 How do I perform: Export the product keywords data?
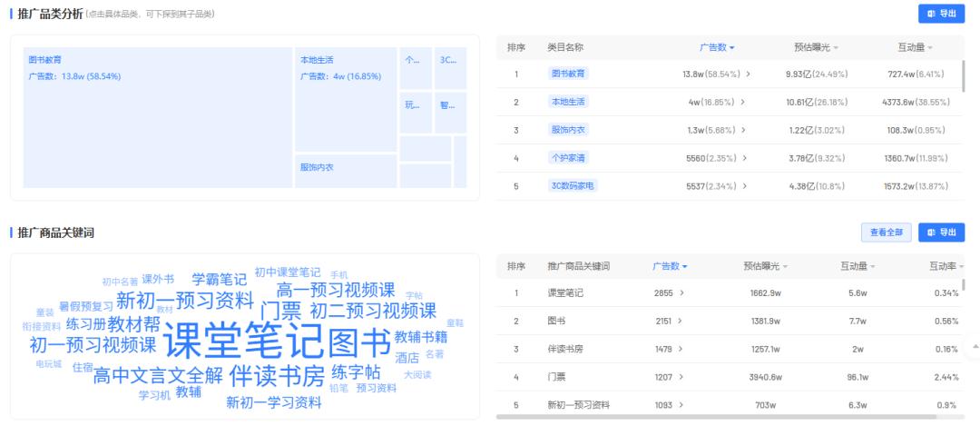point(941,233)
